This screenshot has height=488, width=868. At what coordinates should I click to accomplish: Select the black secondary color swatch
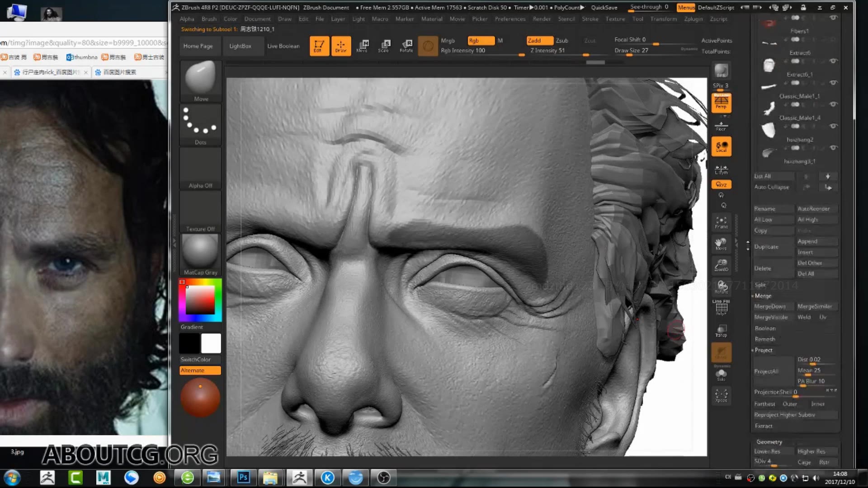[x=189, y=343]
